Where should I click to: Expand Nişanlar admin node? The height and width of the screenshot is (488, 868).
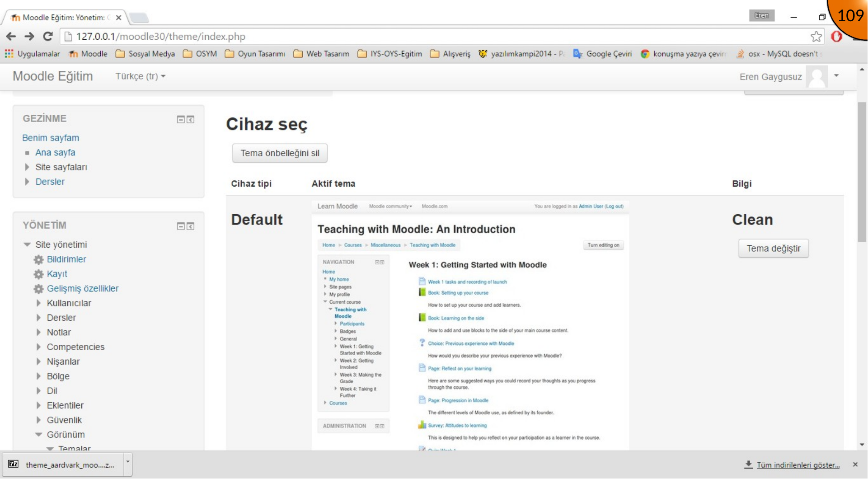click(x=38, y=361)
